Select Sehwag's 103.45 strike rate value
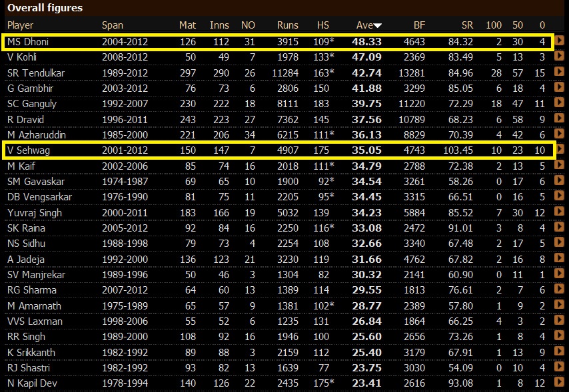Image resolution: width=569 pixels, height=392 pixels. [458, 150]
